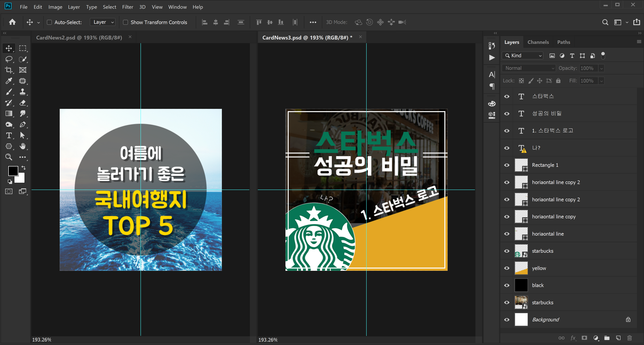Select the Clone Stamp tool
Image resolution: width=644 pixels, height=345 pixels.
click(23, 92)
